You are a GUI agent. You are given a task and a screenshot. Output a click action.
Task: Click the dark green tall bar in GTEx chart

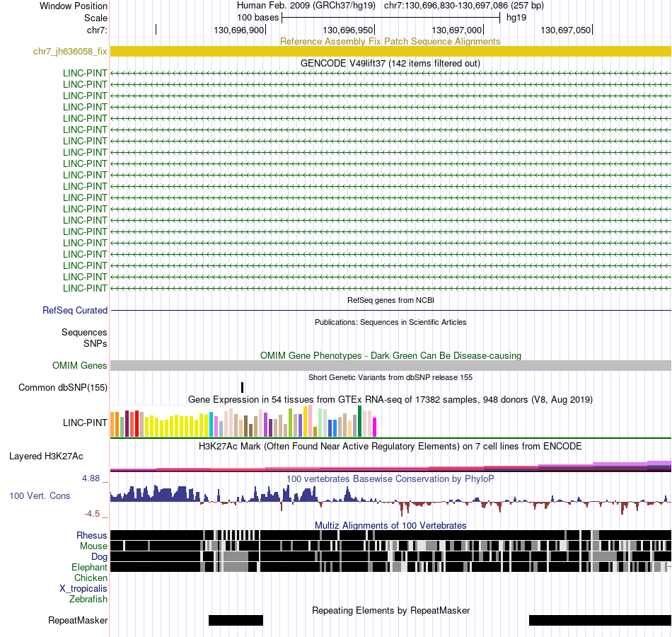pyautogui.click(x=359, y=421)
